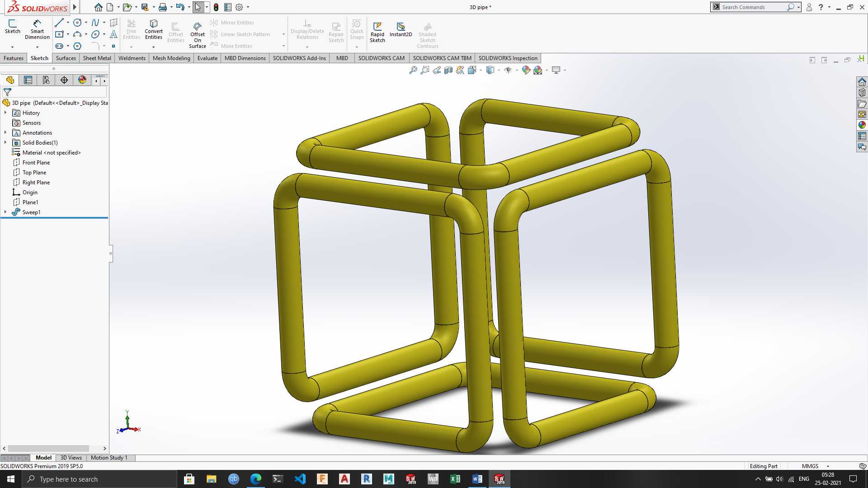Select the Spline sketch tool
The height and width of the screenshot is (488, 868).
click(x=95, y=23)
